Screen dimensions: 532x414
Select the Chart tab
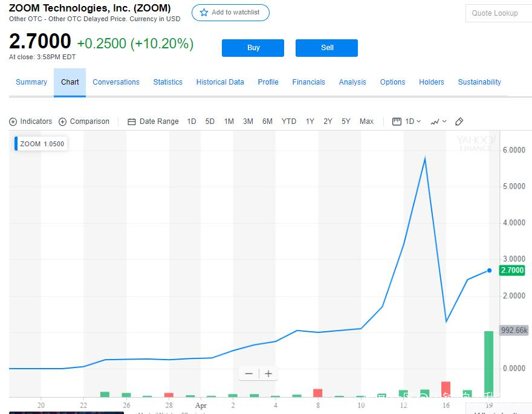pyautogui.click(x=70, y=82)
